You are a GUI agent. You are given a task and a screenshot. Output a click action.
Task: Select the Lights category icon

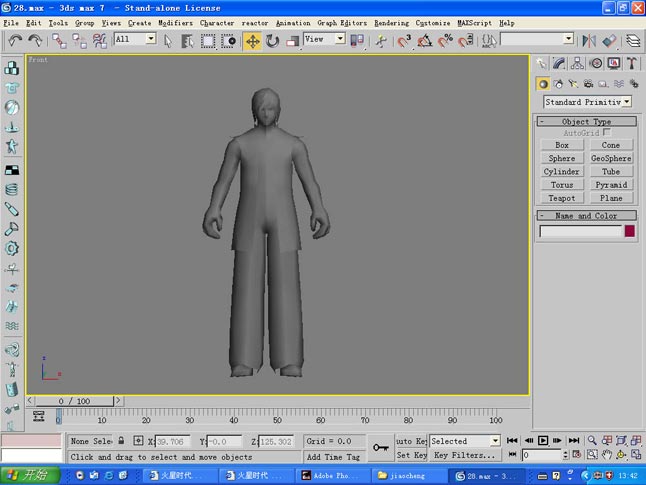coord(573,84)
